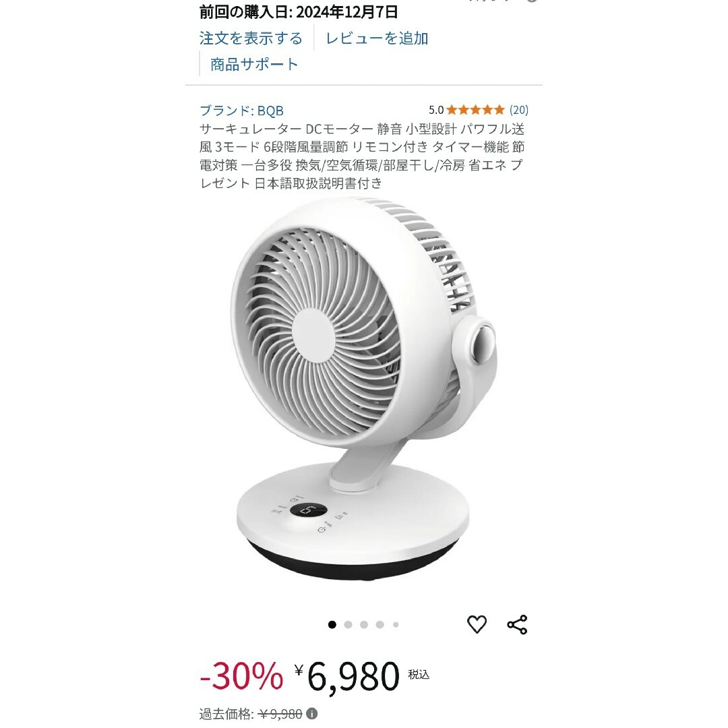The image size is (728, 728).
Task: Open the サーキュレーター product title text
Action: click(362, 156)
